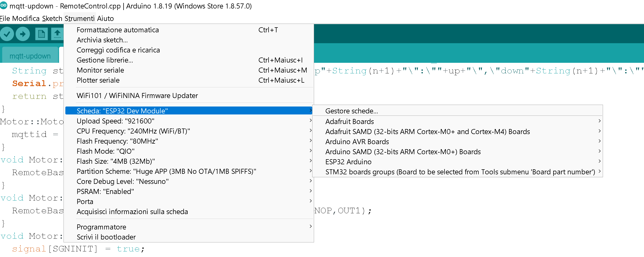Viewport: 644px width, 257px height.
Task: Expand Upload Speed "921600" submenu
Action: 189,121
